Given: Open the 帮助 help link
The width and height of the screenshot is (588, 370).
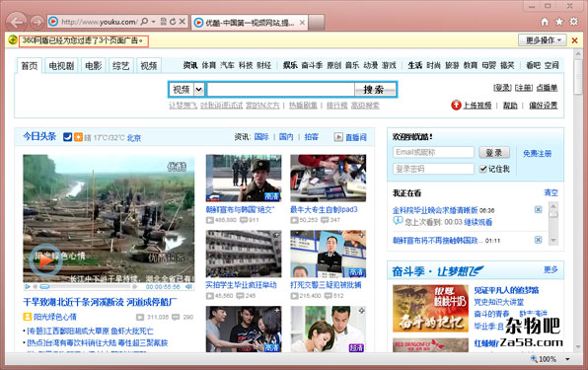Looking at the screenshot, I should 510,106.
